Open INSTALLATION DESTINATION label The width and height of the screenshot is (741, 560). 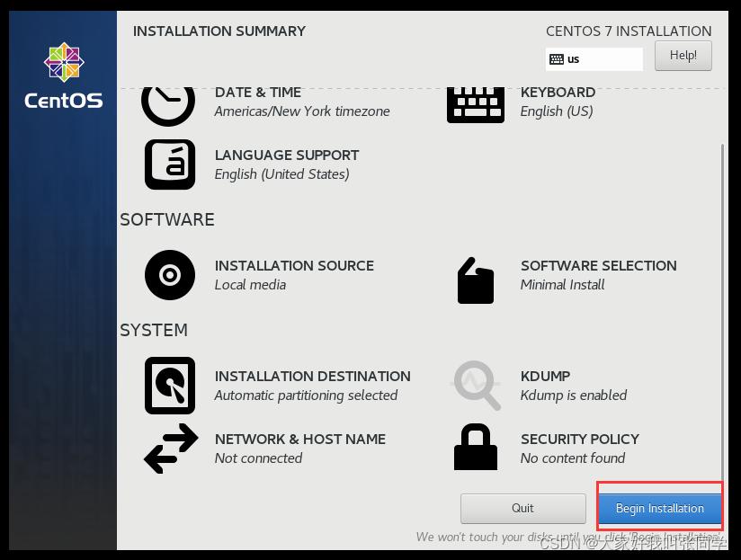pyautogui.click(x=313, y=376)
